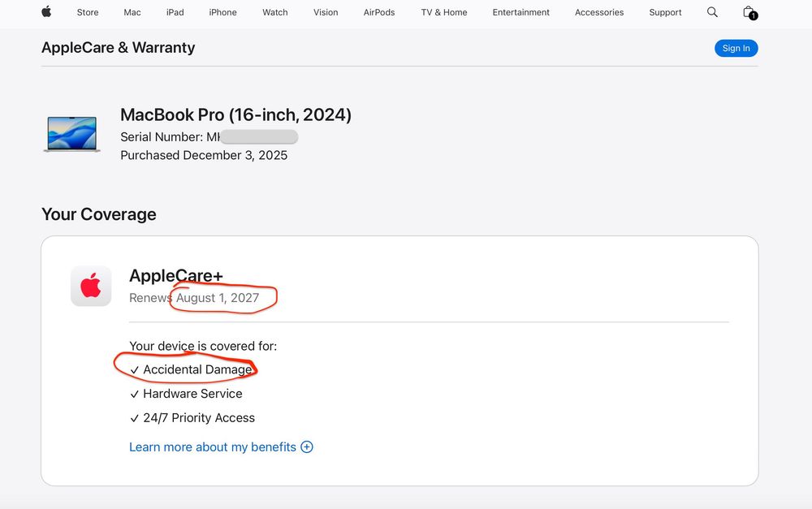This screenshot has height=509, width=812.
Task: Open the TV & Home menu item
Action: pyautogui.click(x=444, y=12)
